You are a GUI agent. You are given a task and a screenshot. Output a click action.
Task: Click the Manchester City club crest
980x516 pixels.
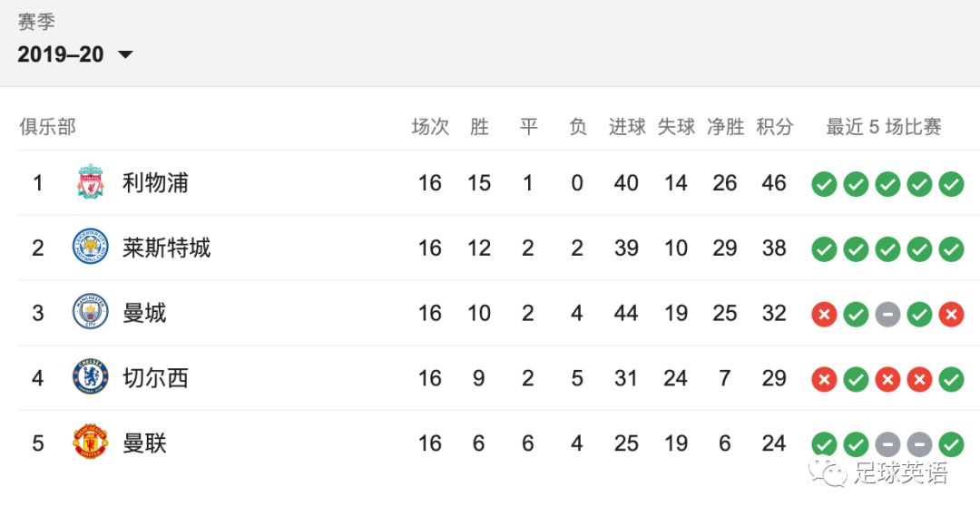(x=91, y=313)
